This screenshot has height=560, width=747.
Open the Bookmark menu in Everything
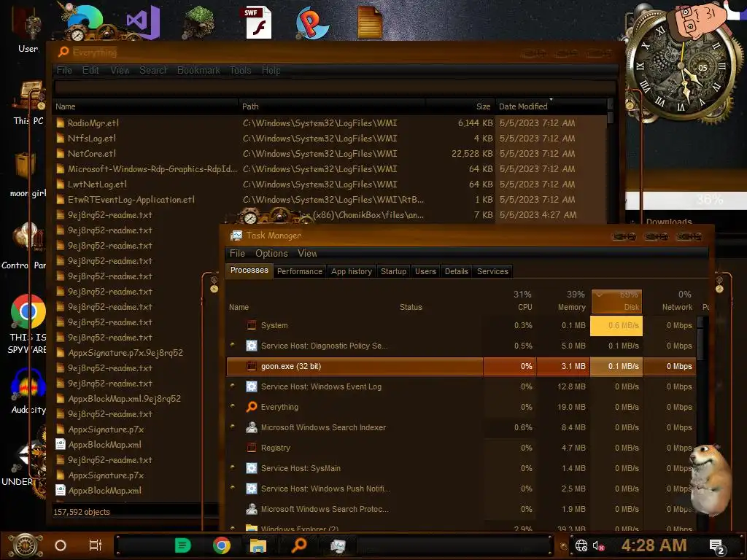198,71
